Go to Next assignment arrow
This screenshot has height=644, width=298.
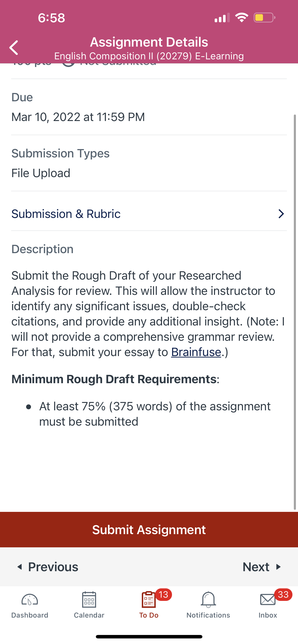tap(262, 567)
